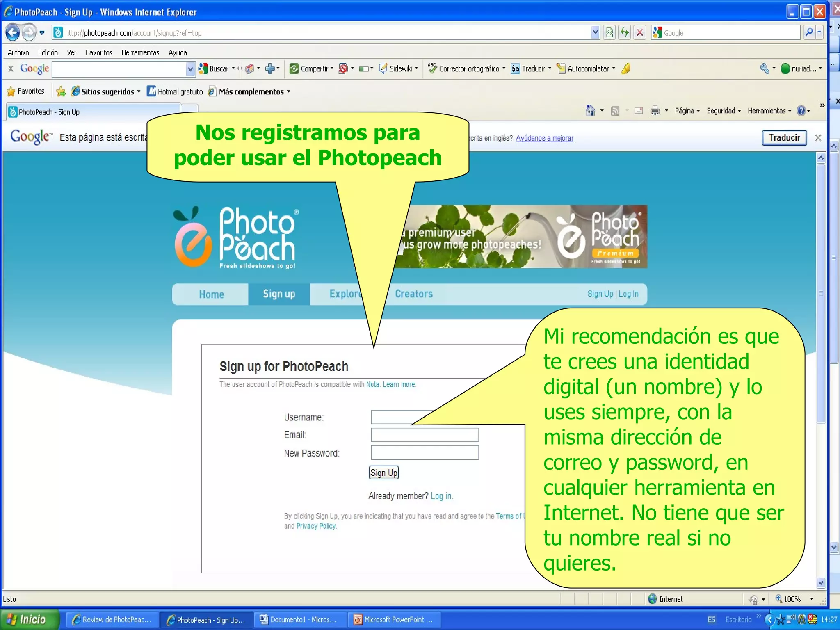Close the Google translate bar
Screen dimensions: 840x630
coord(818,138)
